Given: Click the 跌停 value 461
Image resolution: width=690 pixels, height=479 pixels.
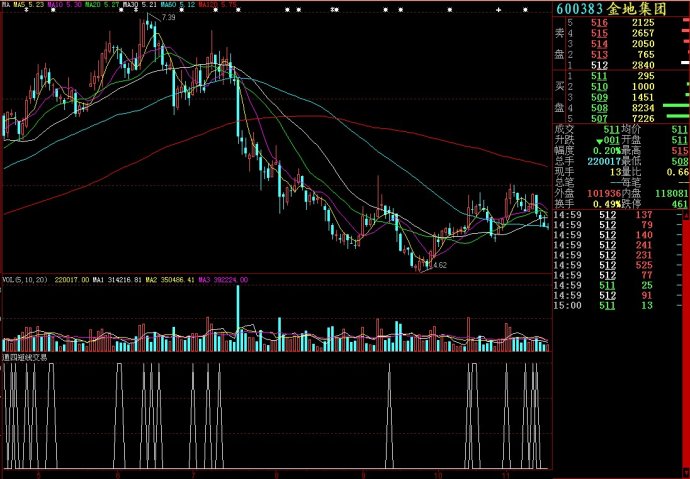Looking at the screenshot, I should [680, 204].
